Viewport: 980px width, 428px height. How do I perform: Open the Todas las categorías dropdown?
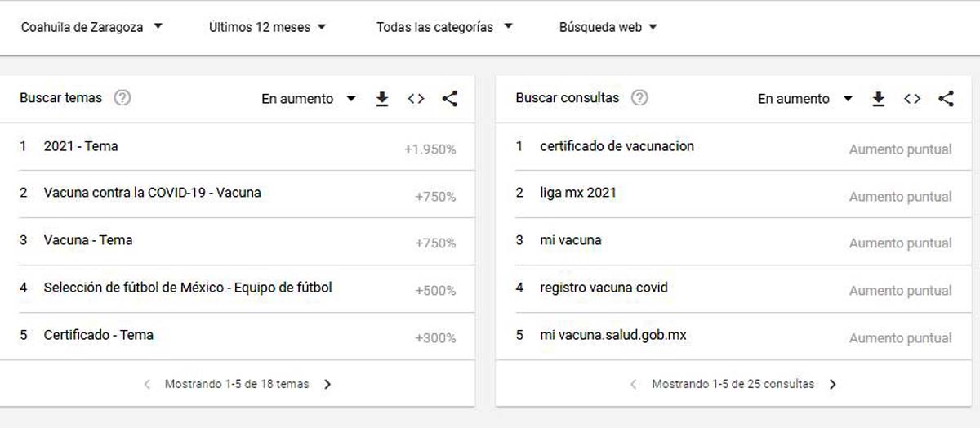point(444,27)
